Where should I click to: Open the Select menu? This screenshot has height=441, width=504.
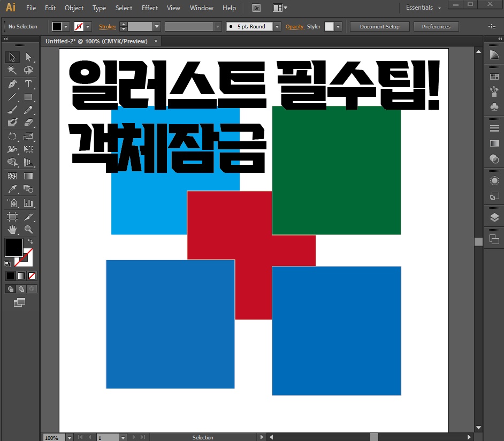pyautogui.click(x=124, y=8)
